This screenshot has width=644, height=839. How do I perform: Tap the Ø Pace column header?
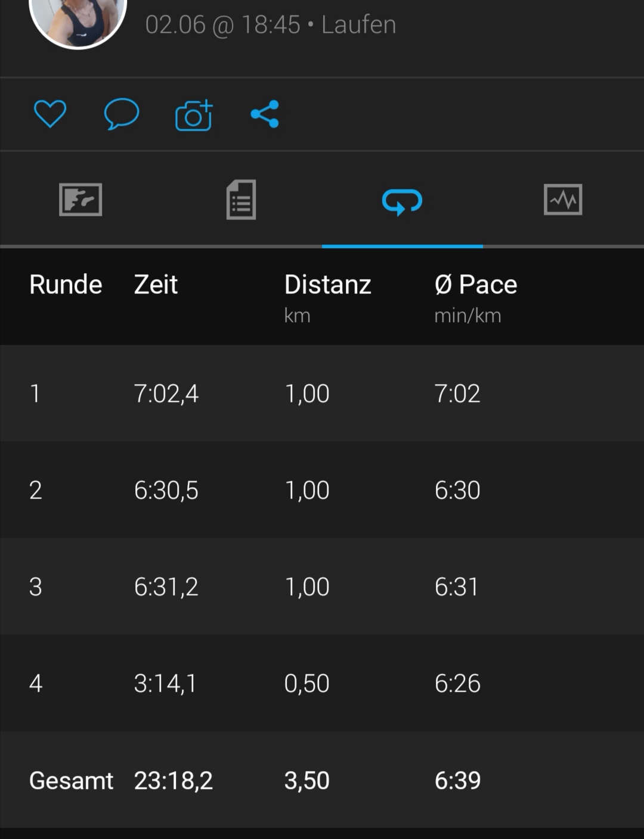475,284
